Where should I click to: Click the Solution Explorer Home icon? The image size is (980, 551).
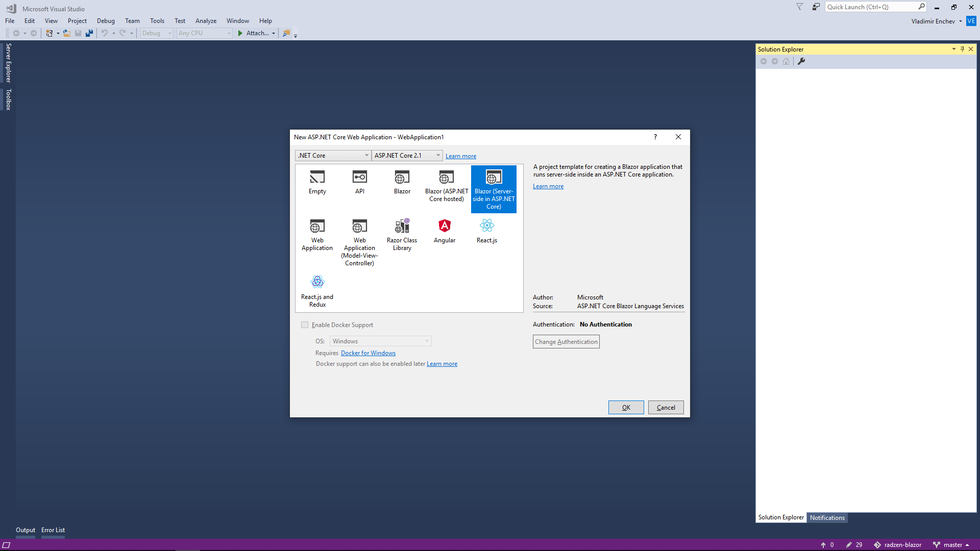pyautogui.click(x=786, y=61)
